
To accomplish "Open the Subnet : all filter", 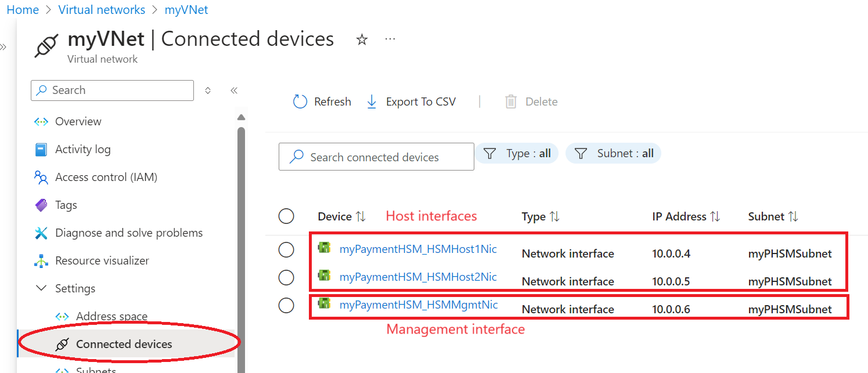I will (614, 154).
